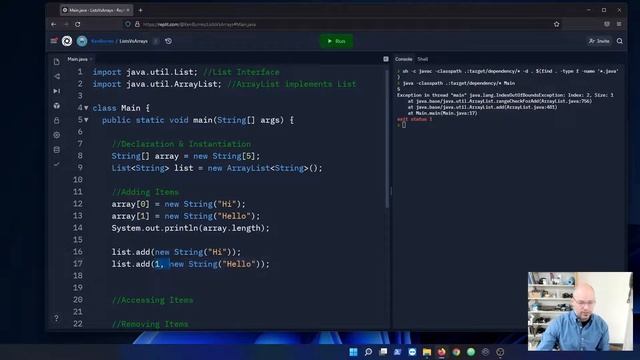The height and width of the screenshot is (360, 640).
Task: Open the username link in the breadcrumb
Action: click(102, 41)
